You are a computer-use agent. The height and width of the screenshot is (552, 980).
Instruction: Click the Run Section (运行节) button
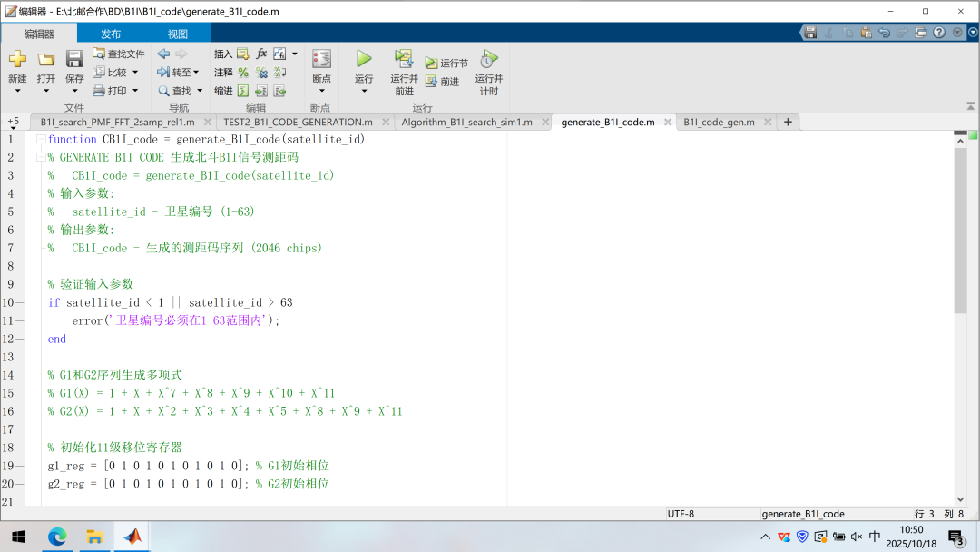point(446,64)
